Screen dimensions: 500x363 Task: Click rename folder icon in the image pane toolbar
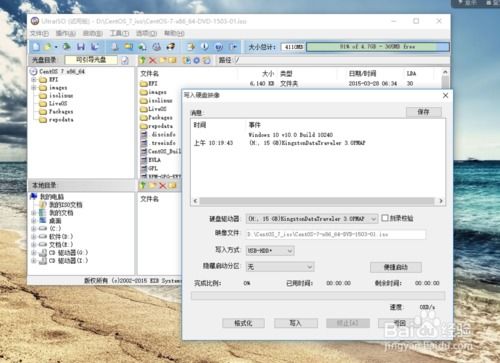[x=172, y=60]
